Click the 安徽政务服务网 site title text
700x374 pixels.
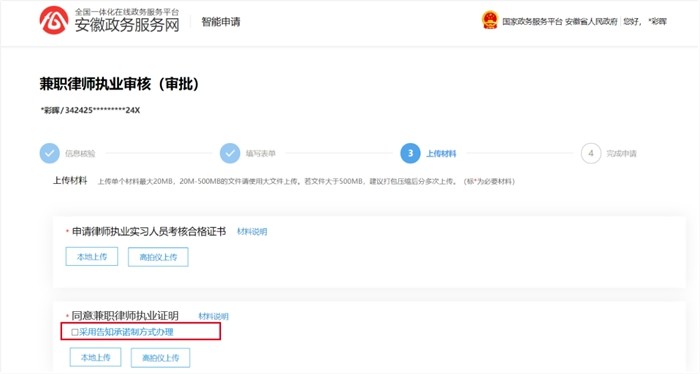point(127,25)
